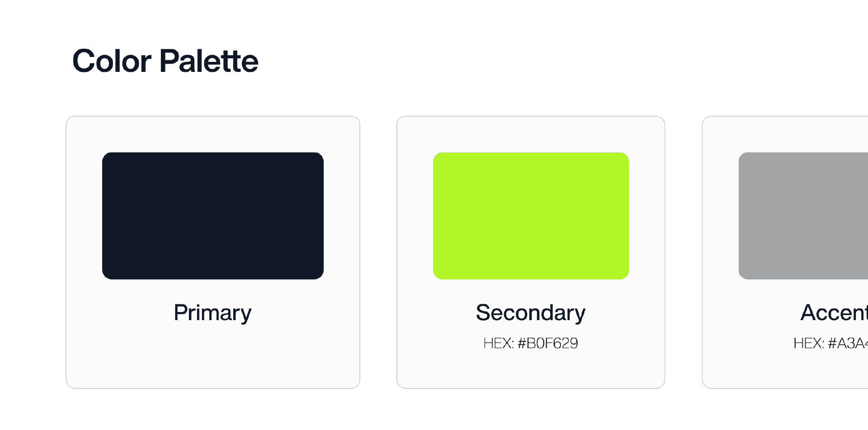Click the dark navy Primary color swatch
Screen dimensions: 868x430
coord(213,216)
